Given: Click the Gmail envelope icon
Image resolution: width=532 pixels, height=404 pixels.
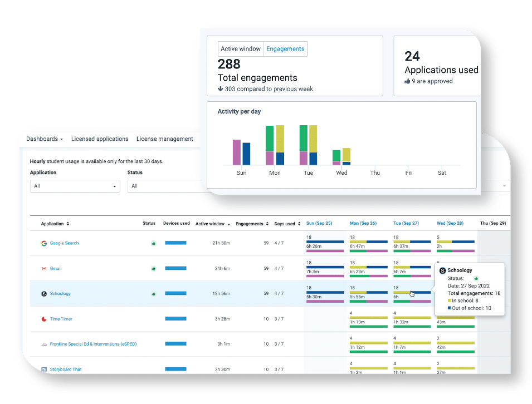Looking at the screenshot, I should coord(44,268).
